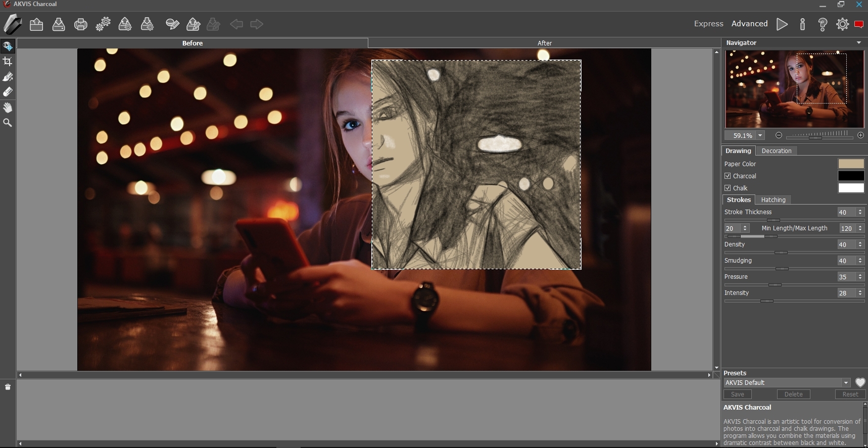868x448 pixels.
Task: Open an image with the Open icon
Action: click(x=36, y=24)
